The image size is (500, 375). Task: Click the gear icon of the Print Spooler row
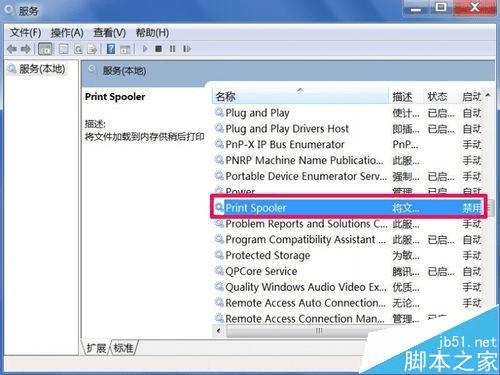[219, 207]
